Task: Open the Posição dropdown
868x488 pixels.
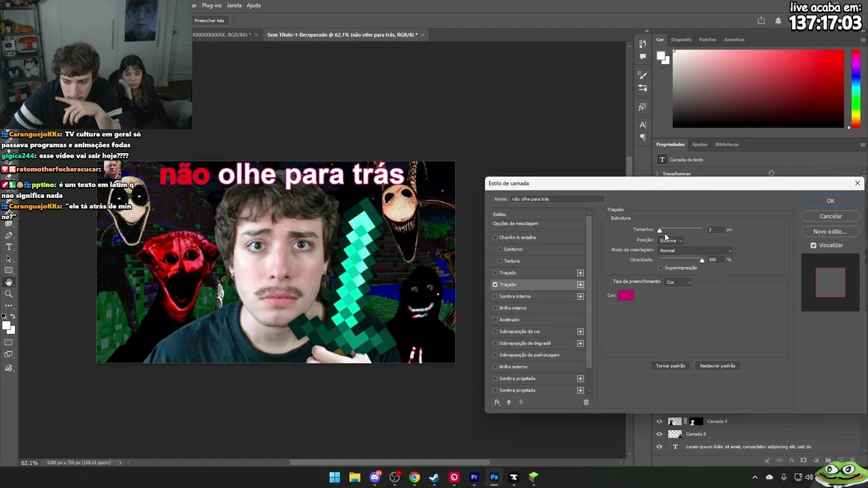Action: (x=671, y=240)
